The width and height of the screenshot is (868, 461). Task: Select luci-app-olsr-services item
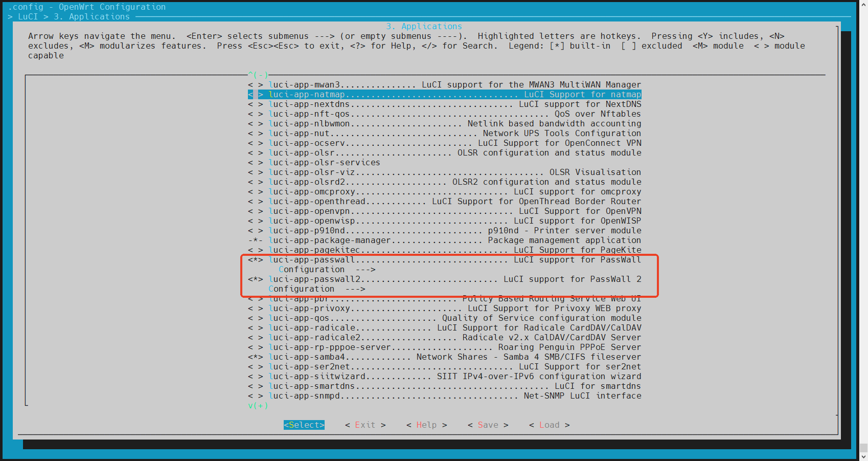[x=324, y=163]
